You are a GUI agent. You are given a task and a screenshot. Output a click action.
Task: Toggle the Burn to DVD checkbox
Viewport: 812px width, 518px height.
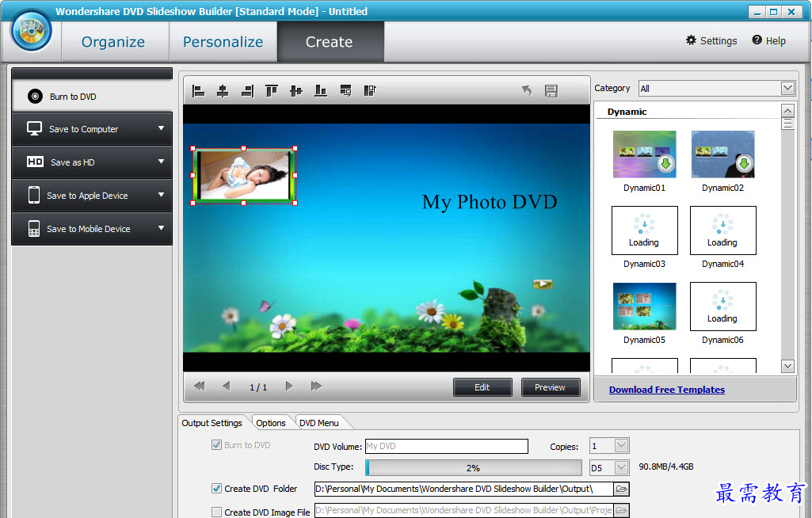(217, 445)
